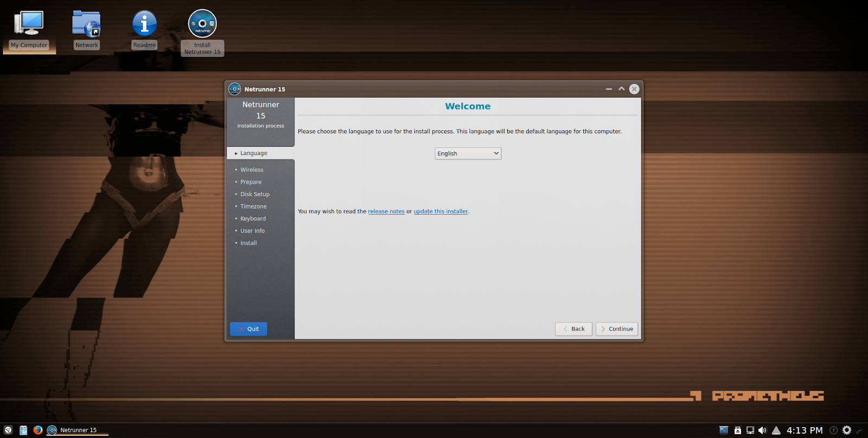The image size is (868, 438).
Task: Click the 4:13 PM clock
Action: tap(805, 430)
